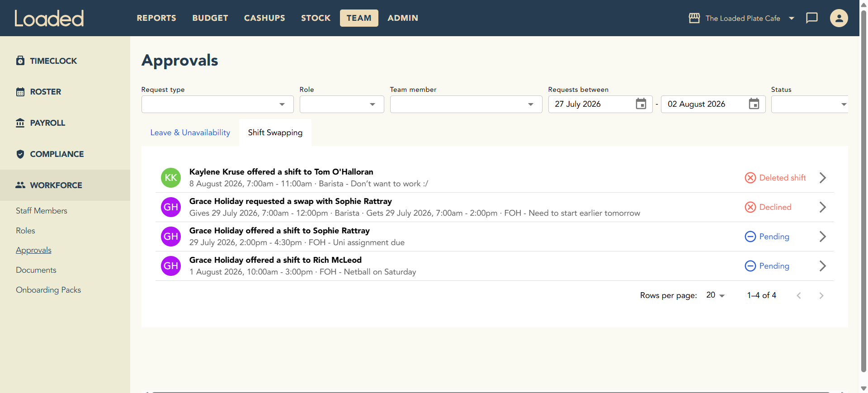Click the Deleted shift cross icon
The image size is (868, 393).
point(750,178)
